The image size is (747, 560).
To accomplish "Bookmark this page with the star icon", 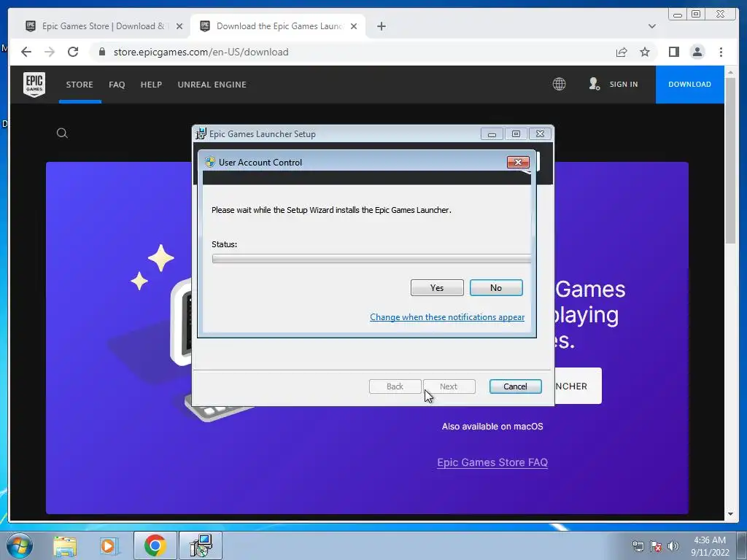I will tap(645, 52).
